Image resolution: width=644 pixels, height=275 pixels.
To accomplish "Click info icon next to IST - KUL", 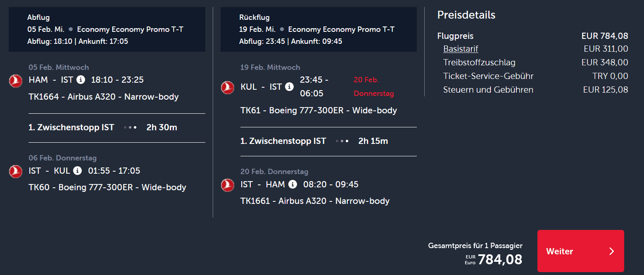I will coord(77,171).
